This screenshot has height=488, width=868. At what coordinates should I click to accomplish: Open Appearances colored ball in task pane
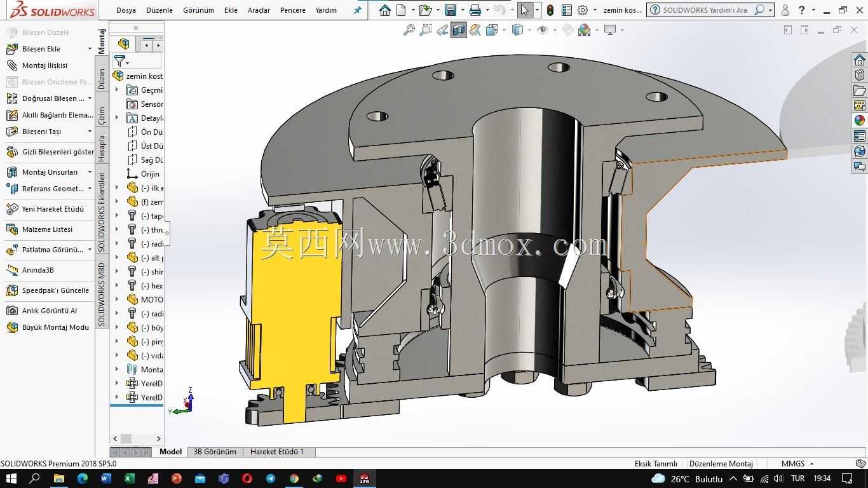[x=860, y=121]
